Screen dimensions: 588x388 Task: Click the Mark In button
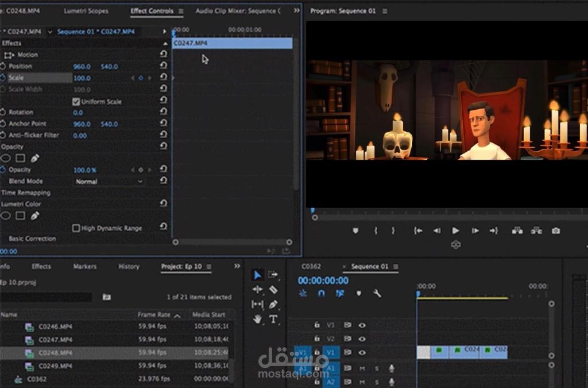coord(376,231)
